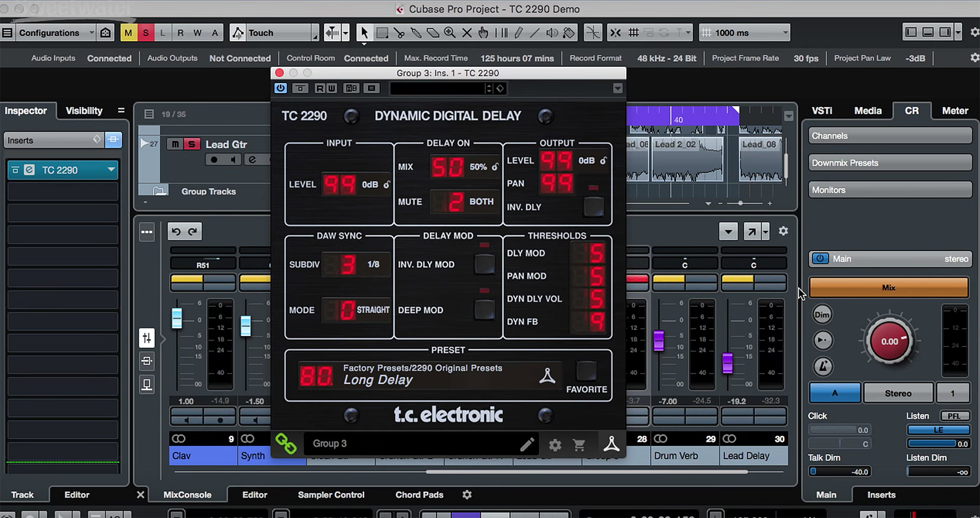This screenshot has width=980, height=518.
Task: Click the Clav channel volume fader
Action: tap(177, 318)
